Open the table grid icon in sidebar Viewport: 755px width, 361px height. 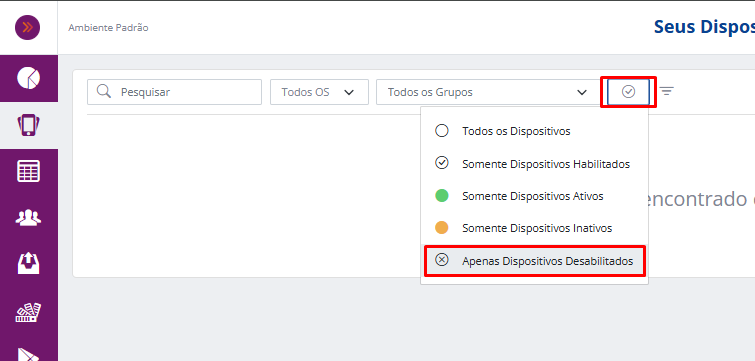pos(28,172)
